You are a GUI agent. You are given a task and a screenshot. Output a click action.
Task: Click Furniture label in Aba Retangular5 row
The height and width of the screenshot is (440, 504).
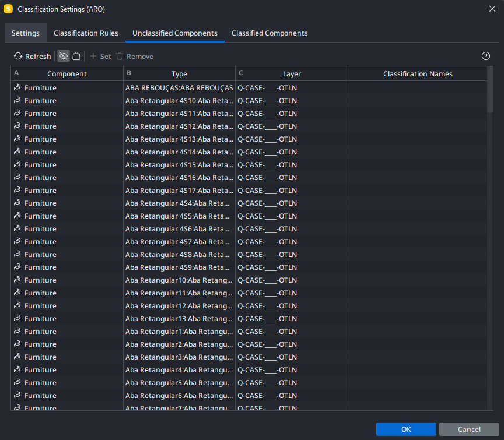coord(40,383)
